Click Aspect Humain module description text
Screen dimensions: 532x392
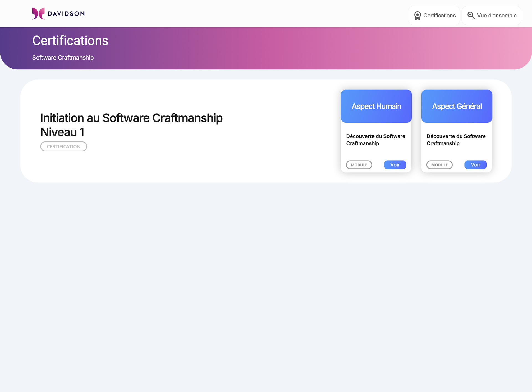pyautogui.click(x=375, y=140)
